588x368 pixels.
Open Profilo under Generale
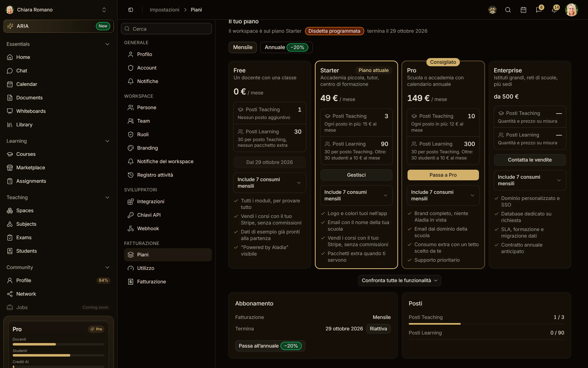pyautogui.click(x=168, y=54)
